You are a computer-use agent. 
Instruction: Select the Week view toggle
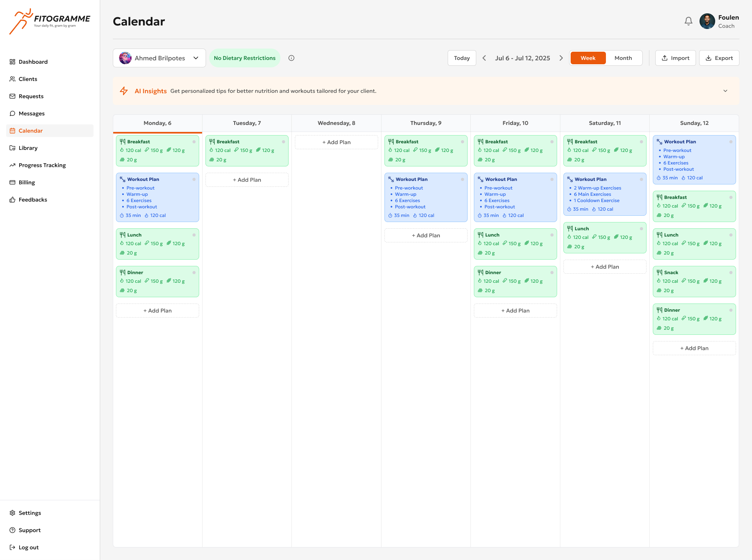pos(587,58)
